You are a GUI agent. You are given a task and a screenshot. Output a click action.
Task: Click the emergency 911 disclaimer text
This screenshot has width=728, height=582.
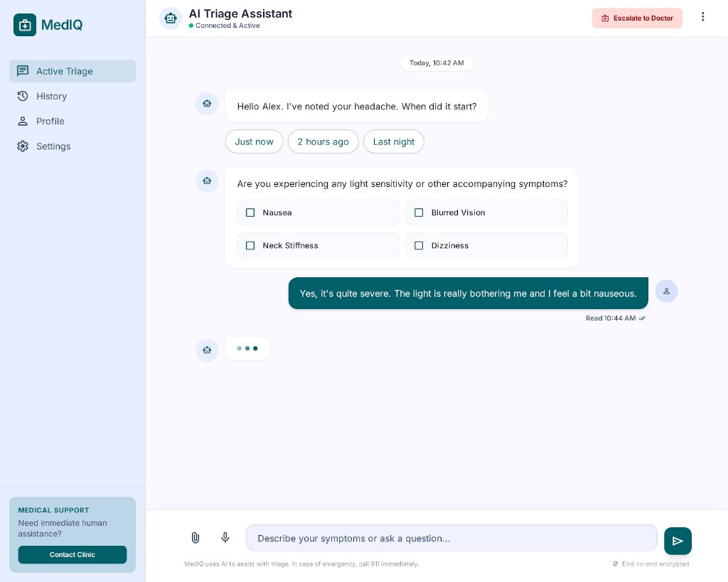coord(301,564)
